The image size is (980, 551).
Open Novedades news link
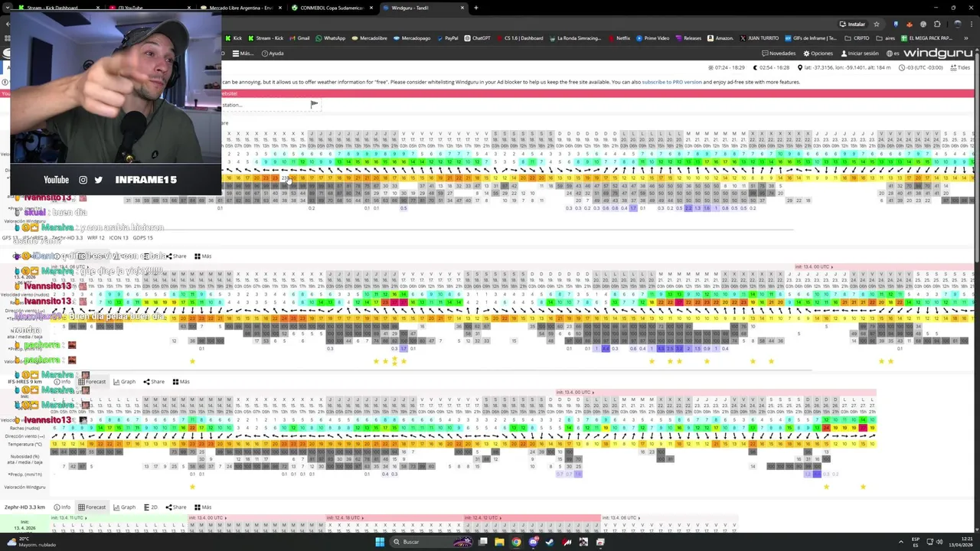pos(779,54)
